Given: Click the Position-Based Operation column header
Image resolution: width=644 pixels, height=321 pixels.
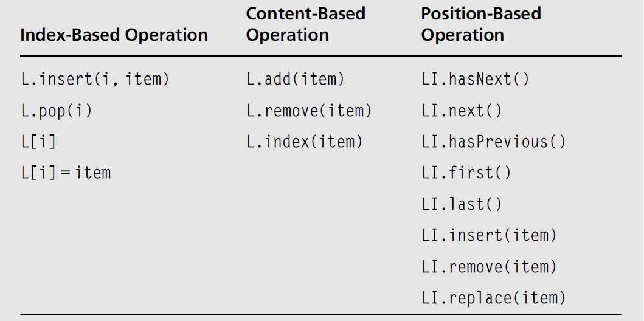Looking at the screenshot, I should (481, 25).
